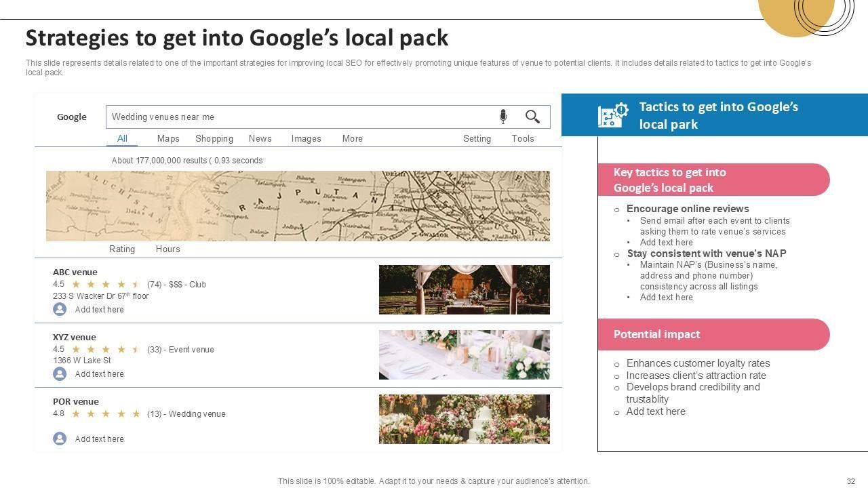Open the Shopping search tab
Viewport: 868px width, 488px height.
coord(214,138)
